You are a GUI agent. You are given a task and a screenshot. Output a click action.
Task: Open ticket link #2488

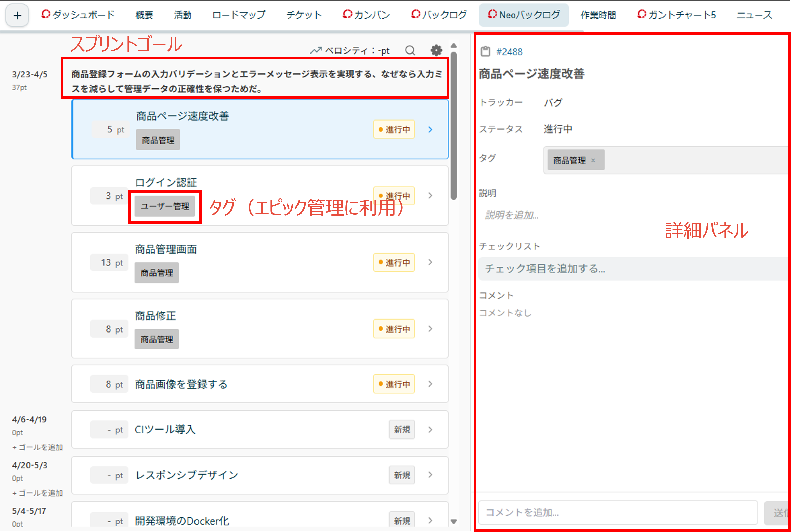(x=509, y=52)
